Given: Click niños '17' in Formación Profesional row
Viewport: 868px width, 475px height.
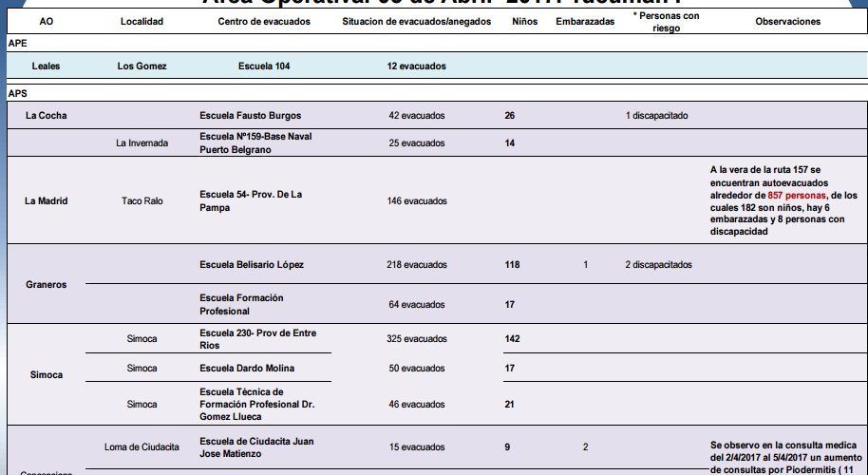Looking at the screenshot, I should 509,305.
